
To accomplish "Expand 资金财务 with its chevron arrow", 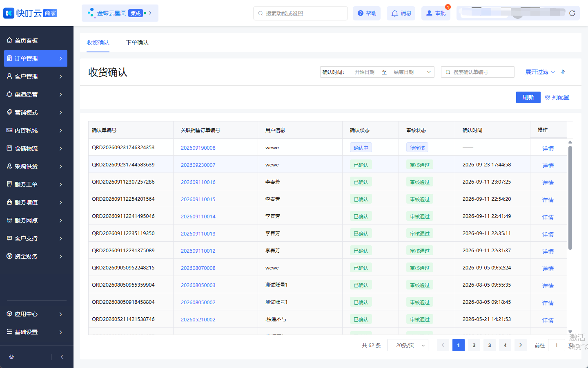I will (61, 256).
